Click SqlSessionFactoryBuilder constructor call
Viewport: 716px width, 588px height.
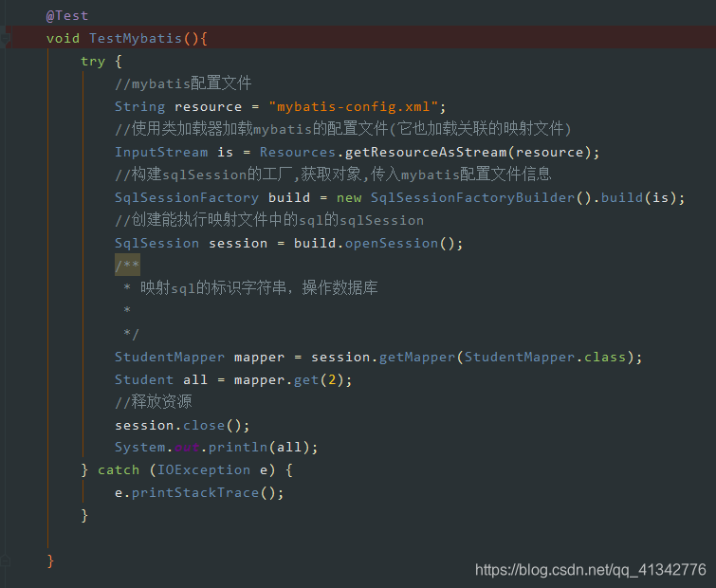pyautogui.click(x=472, y=197)
